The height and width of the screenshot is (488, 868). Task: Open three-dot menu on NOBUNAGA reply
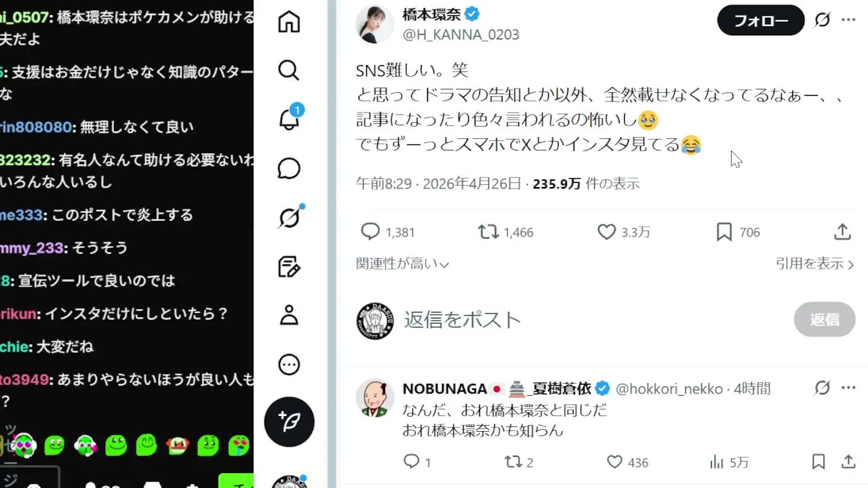(848, 388)
